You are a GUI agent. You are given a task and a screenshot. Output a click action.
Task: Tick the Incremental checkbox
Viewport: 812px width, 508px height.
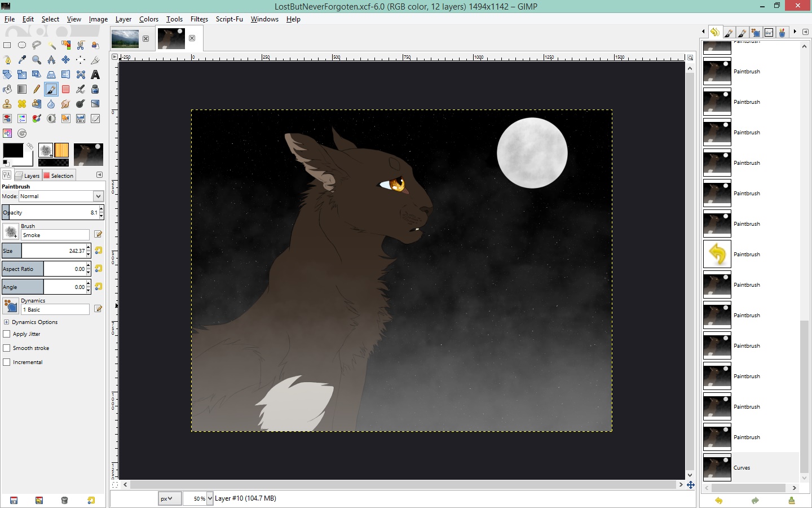[7, 362]
